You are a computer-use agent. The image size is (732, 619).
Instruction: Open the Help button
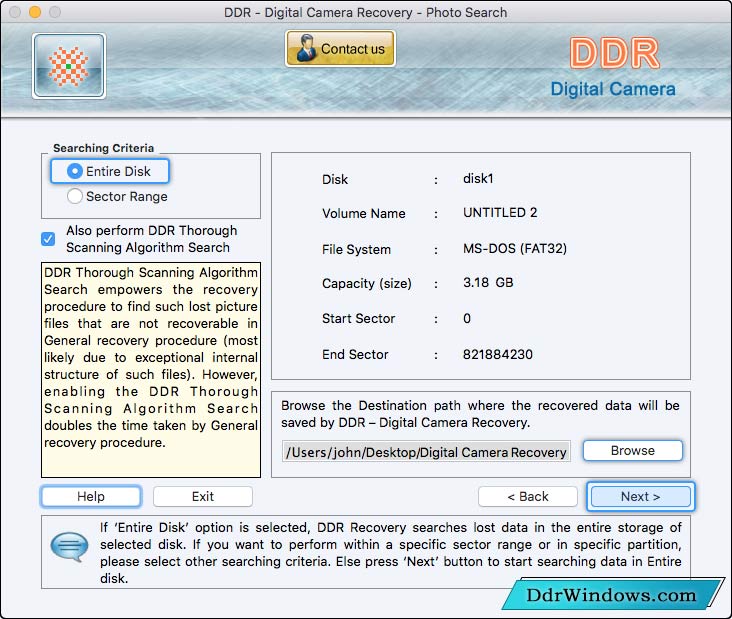click(x=91, y=496)
